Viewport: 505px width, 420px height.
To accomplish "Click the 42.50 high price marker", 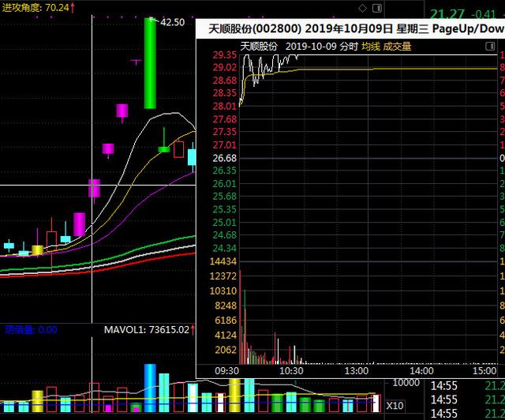I will tap(173, 22).
